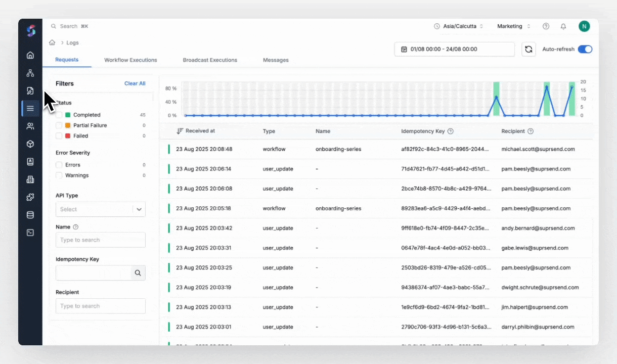This screenshot has height=364, width=617.
Task: Click the Name filter search field
Action: coord(101,240)
